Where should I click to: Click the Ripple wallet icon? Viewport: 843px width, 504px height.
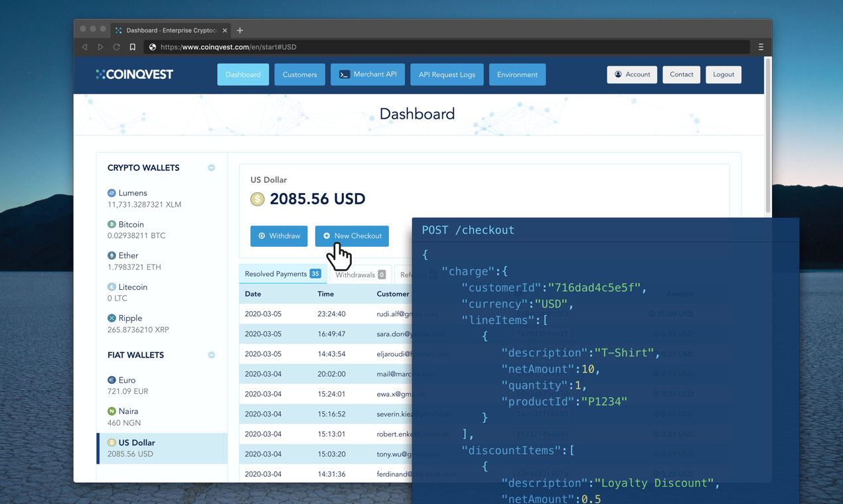tap(112, 318)
